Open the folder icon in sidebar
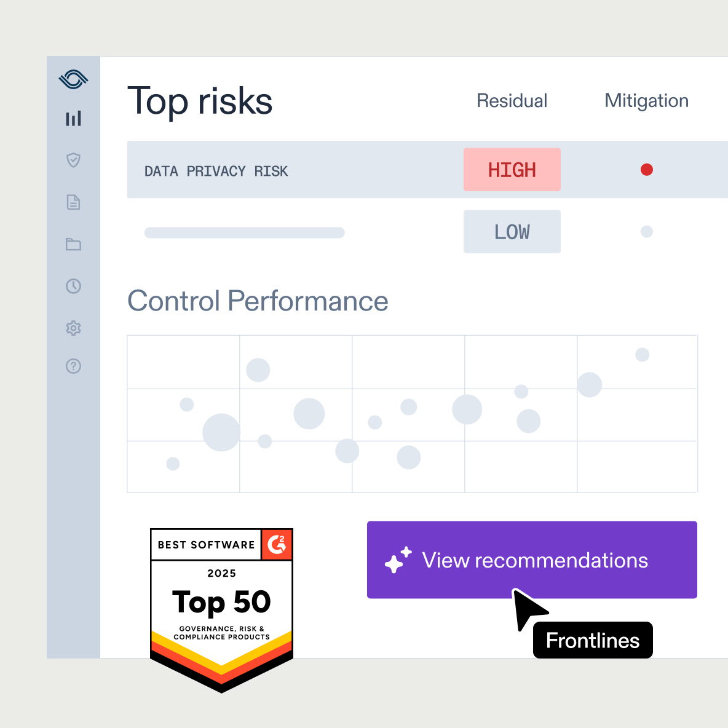Viewport: 728px width, 728px height. click(x=73, y=244)
